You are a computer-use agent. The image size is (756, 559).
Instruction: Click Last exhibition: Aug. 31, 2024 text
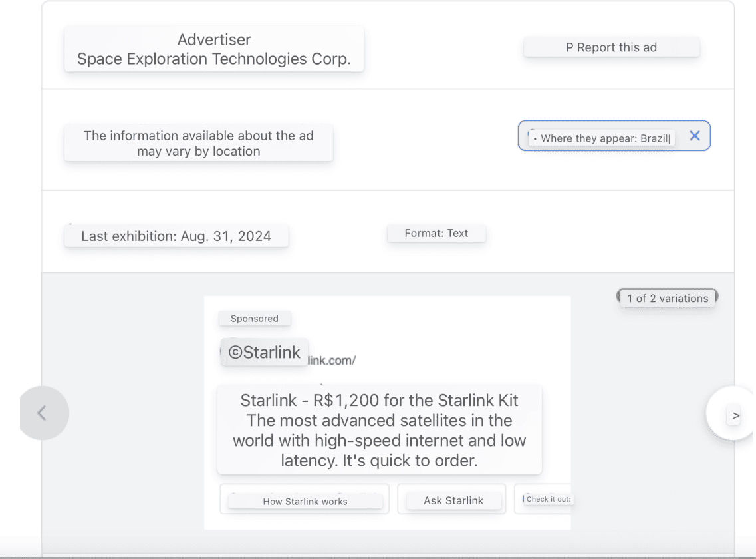(176, 236)
